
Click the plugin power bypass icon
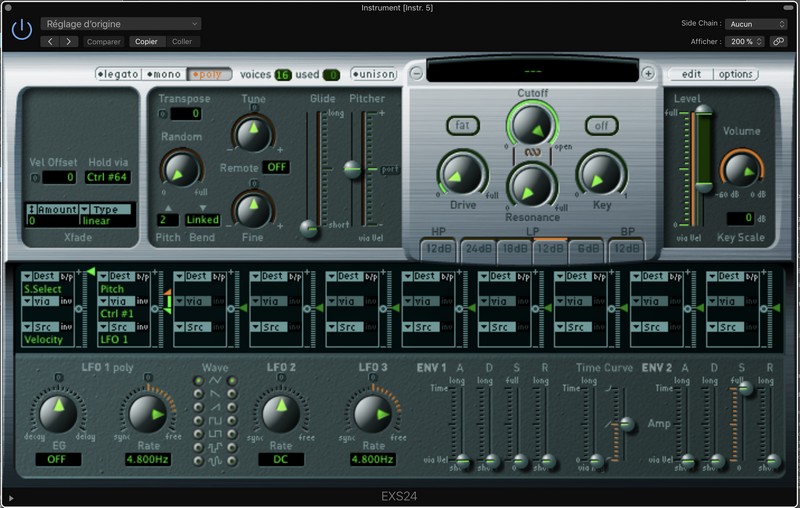coord(22,30)
